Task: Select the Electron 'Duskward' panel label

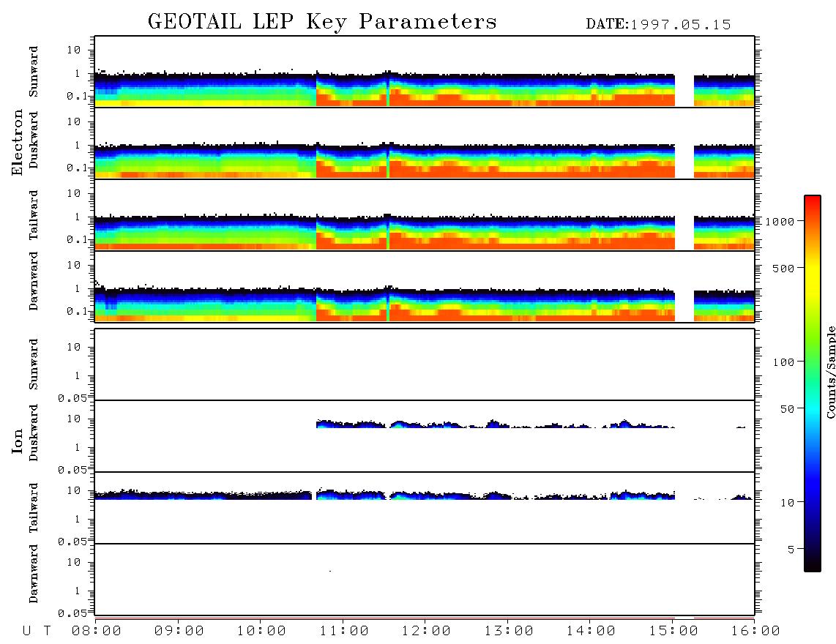Action: 34,140
